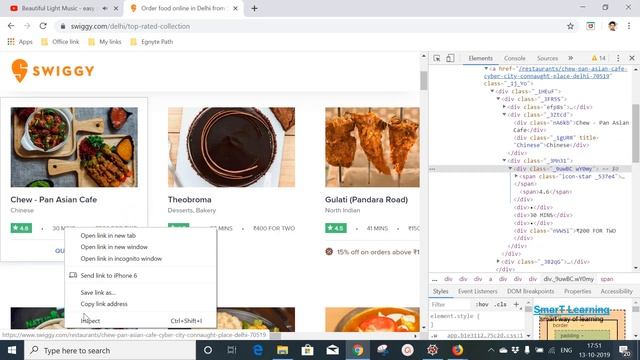Toggle the :hov element state panel
This screenshot has width=640, height=360.
pos(482,304)
